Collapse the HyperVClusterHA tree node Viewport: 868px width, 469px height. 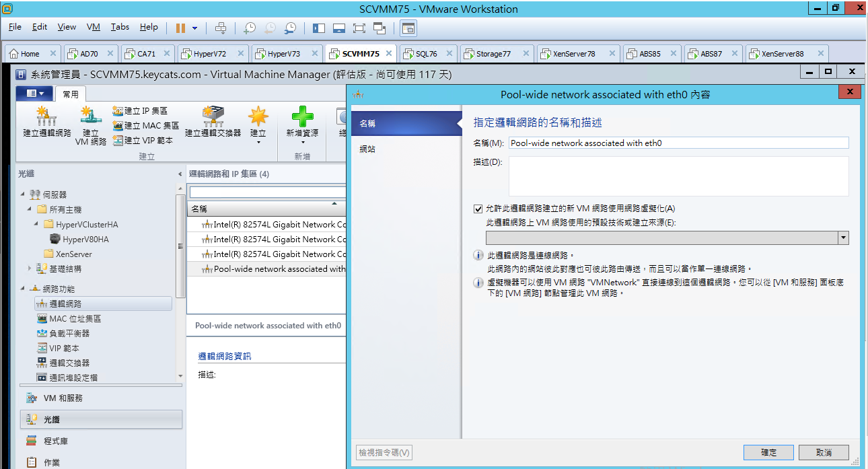[37, 224]
